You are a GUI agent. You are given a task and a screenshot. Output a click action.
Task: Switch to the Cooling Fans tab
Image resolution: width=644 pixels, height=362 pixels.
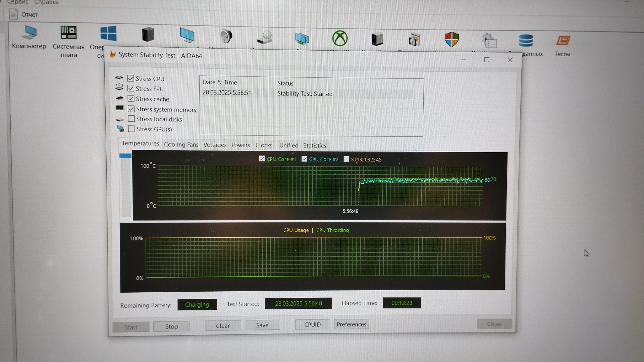181,144
